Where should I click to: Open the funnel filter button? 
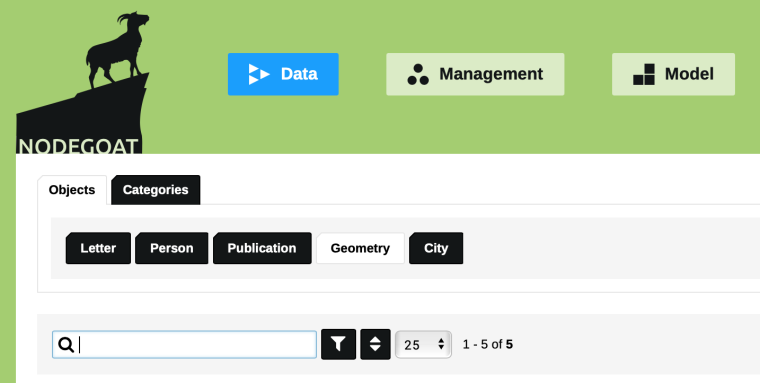tap(338, 344)
